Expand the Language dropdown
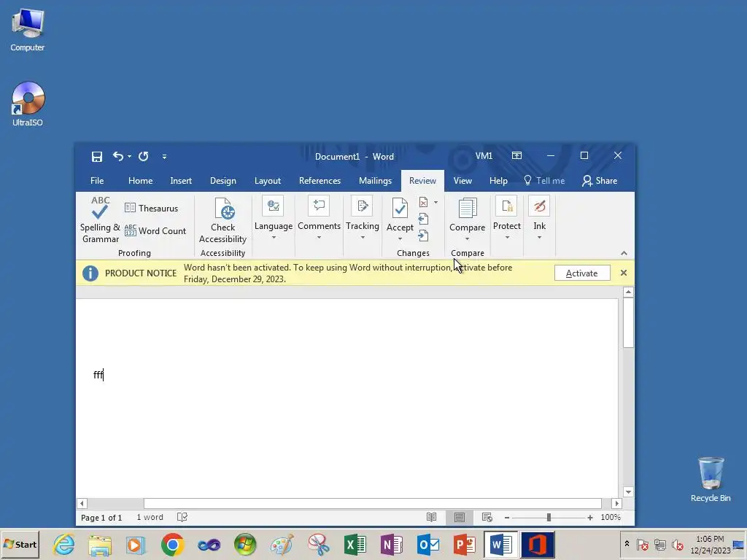Screen dimensions: 747x560 click(274, 219)
